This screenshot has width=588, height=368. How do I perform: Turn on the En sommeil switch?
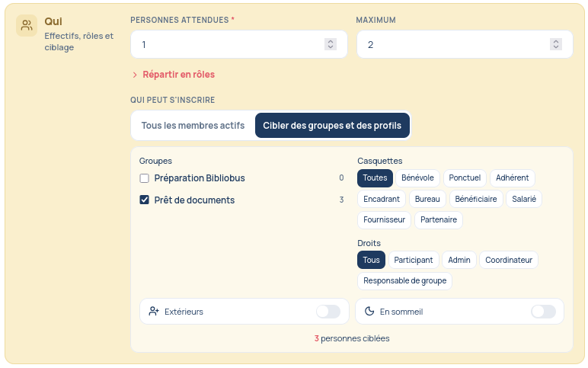pos(543,312)
